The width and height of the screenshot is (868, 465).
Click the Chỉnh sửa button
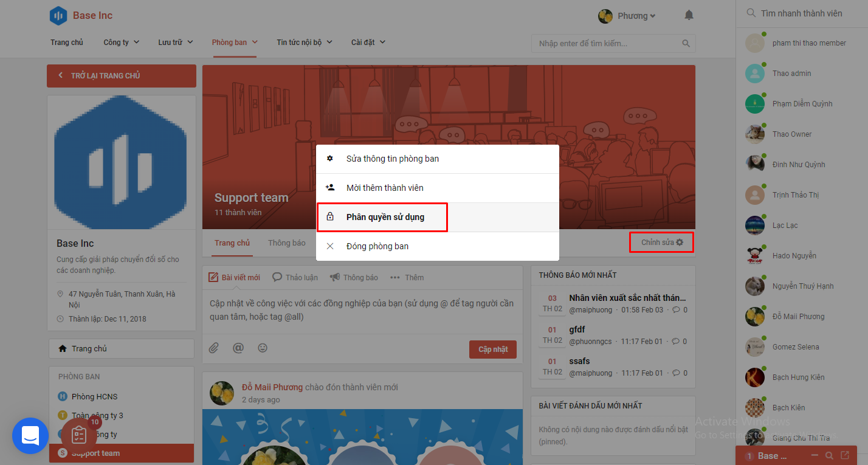click(x=661, y=243)
